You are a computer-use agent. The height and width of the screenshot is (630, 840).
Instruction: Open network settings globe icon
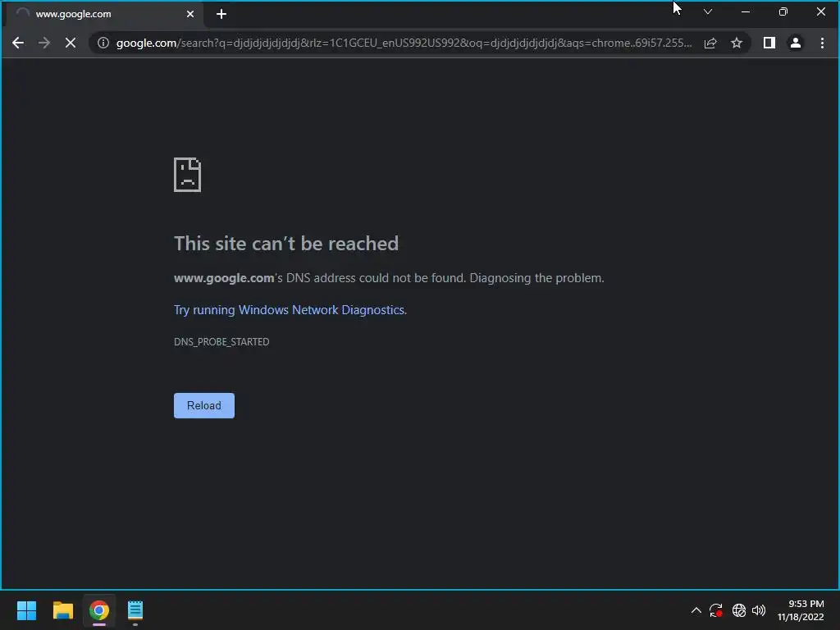click(x=739, y=610)
